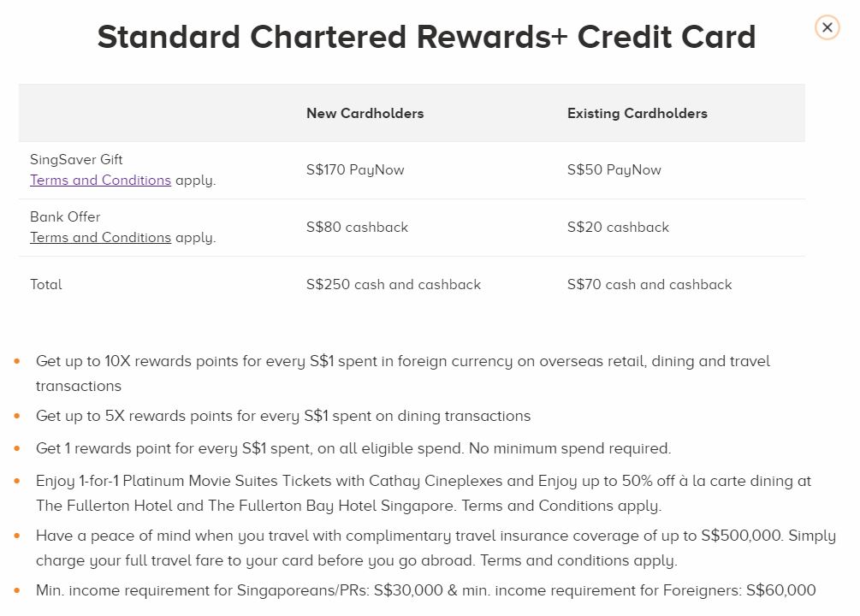Open SingSaver Gift Terms and Conditions link
The height and width of the screenshot is (616, 860).
pos(100,181)
